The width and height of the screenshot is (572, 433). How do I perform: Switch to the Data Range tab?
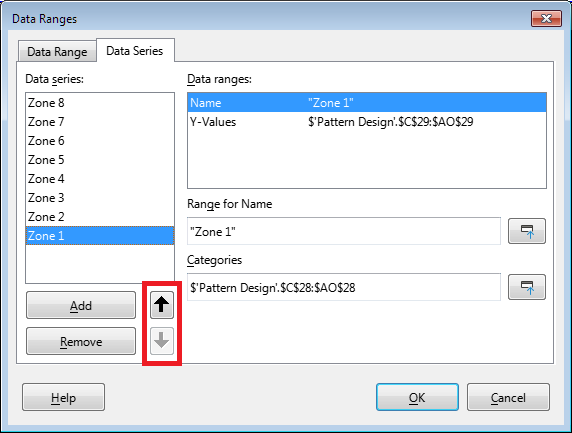click(x=57, y=51)
